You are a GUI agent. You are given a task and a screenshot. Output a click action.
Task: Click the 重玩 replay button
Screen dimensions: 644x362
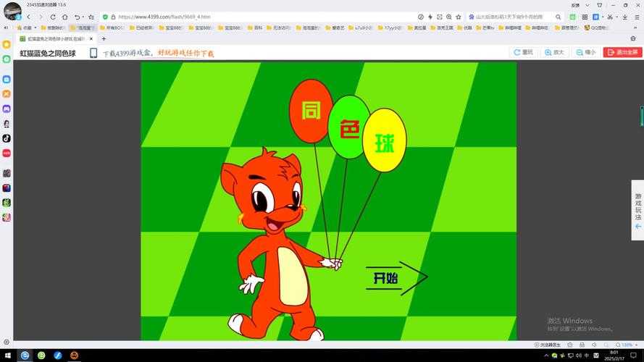(523, 53)
